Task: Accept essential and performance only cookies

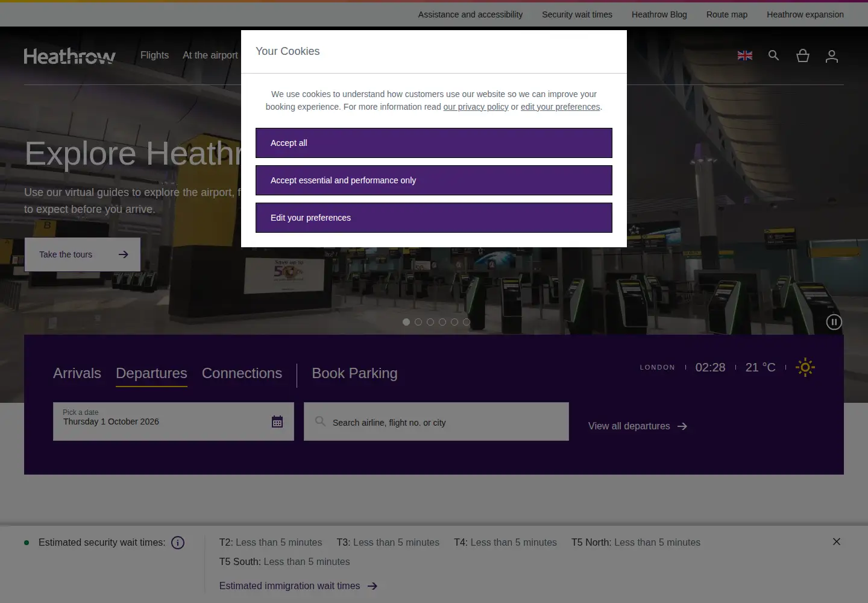Action: (x=434, y=180)
